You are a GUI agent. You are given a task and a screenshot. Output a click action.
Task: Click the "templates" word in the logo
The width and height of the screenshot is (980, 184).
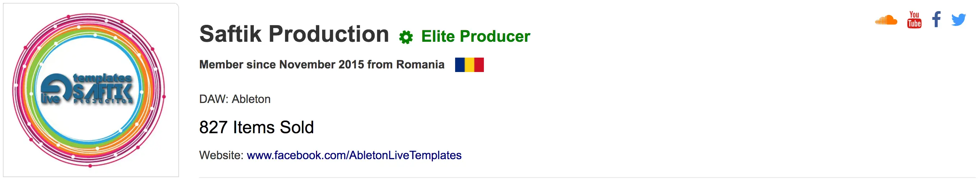(102, 78)
